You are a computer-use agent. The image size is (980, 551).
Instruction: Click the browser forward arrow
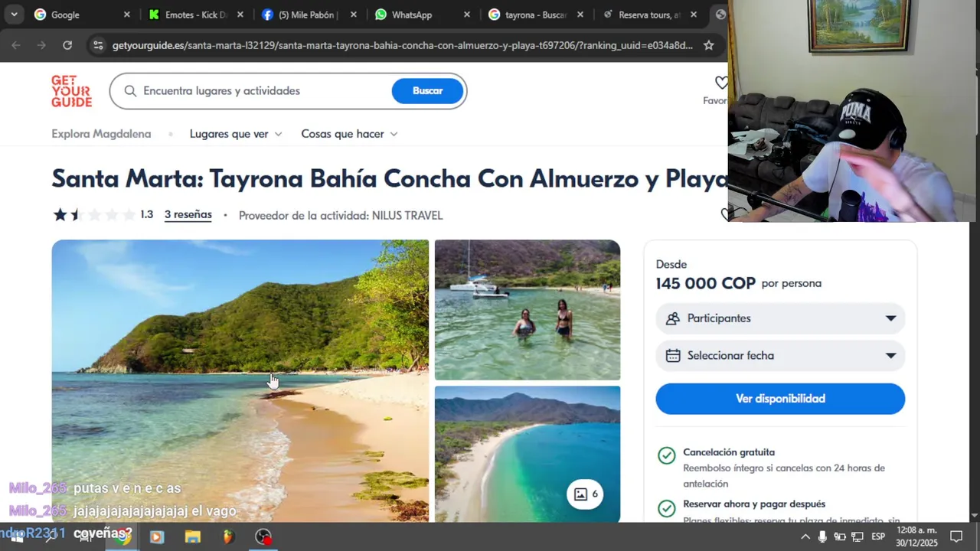click(41, 45)
